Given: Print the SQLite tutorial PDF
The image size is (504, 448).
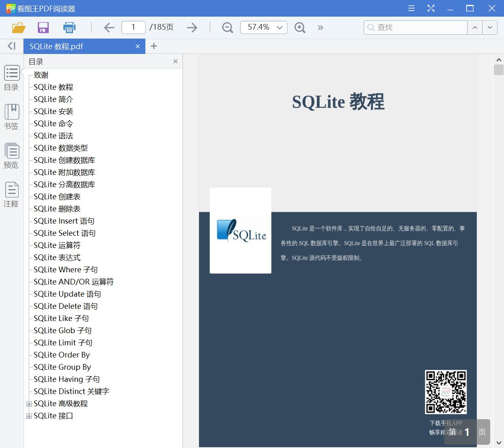Looking at the screenshot, I should pos(69,27).
